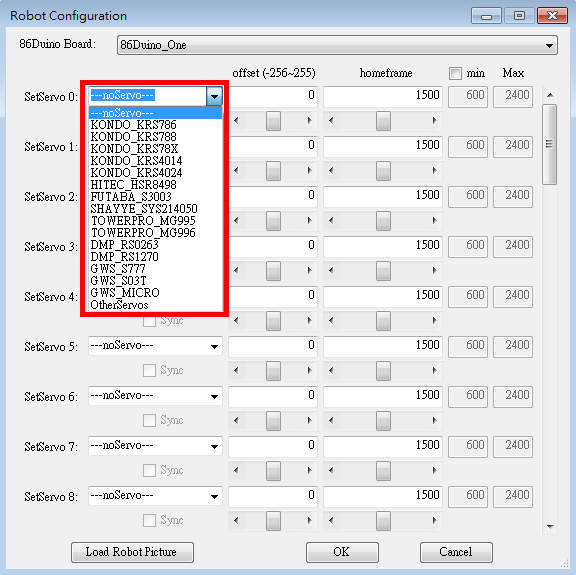
Task: Collapse the SetServo 0 dropdown arrow
Action: click(214, 96)
